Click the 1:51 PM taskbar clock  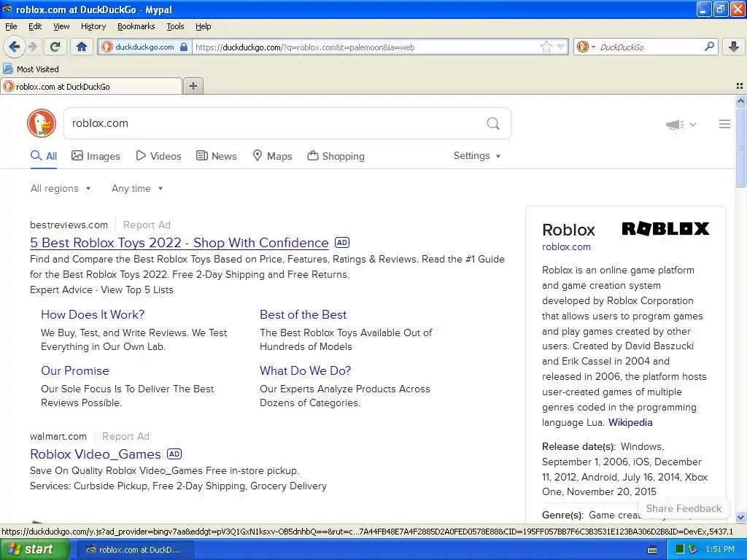tap(720, 550)
